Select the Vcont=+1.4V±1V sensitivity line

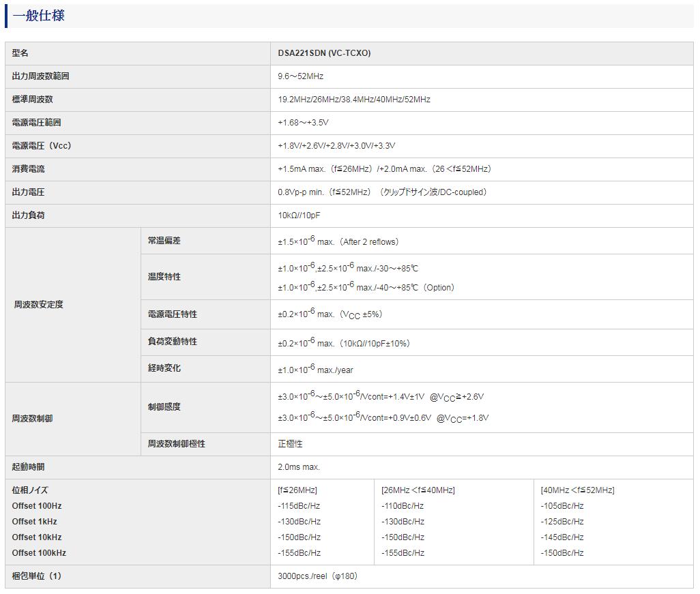[381, 396]
